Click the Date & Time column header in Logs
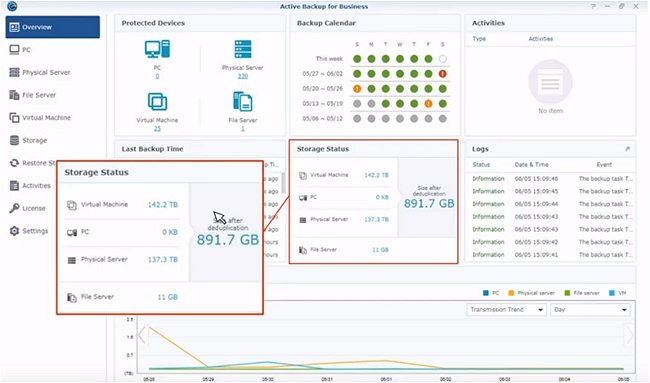 pyautogui.click(x=531, y=165)
